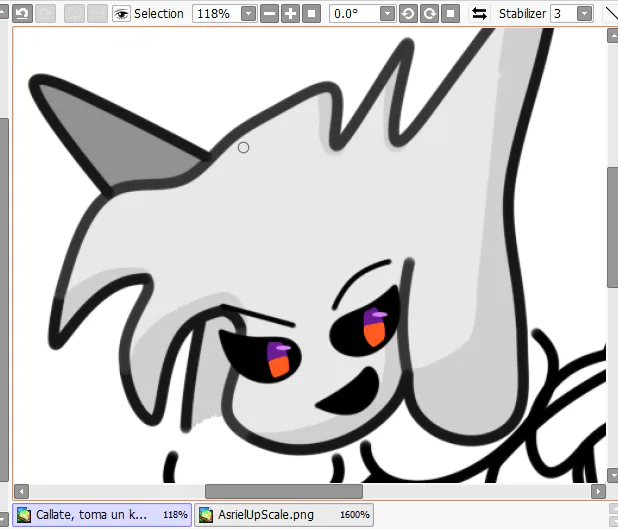
Task: Open the rotation angle dropdown arrow
Action: point(387,14)
